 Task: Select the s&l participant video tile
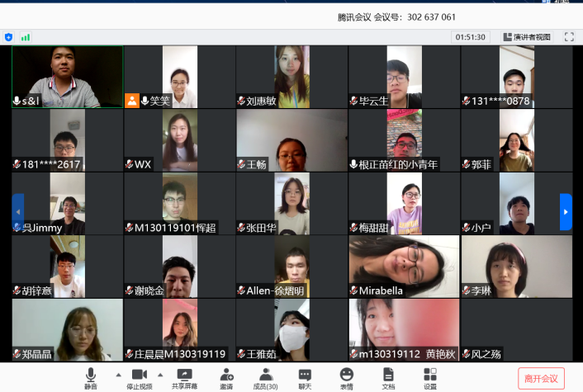tap(67, 77)
